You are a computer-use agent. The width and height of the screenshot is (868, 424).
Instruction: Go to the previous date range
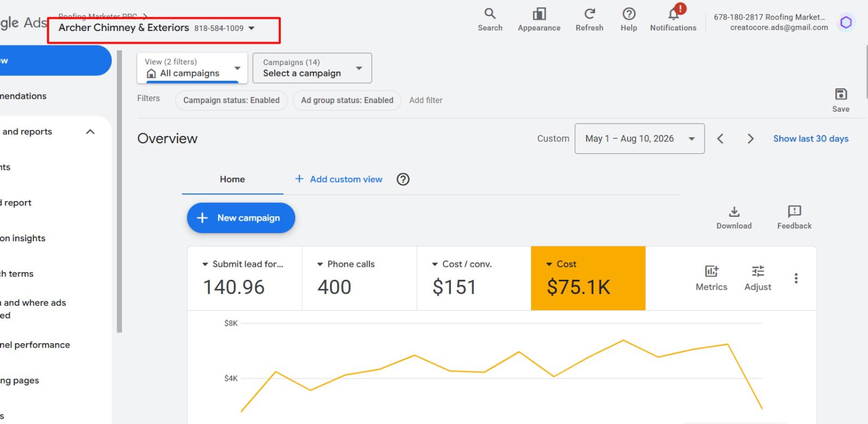pos(720,139)
